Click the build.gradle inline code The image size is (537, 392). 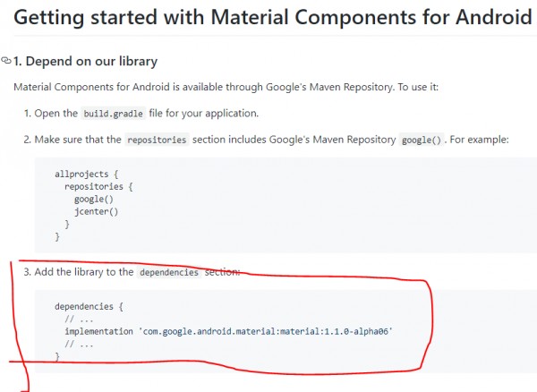(x=114, y=114)
